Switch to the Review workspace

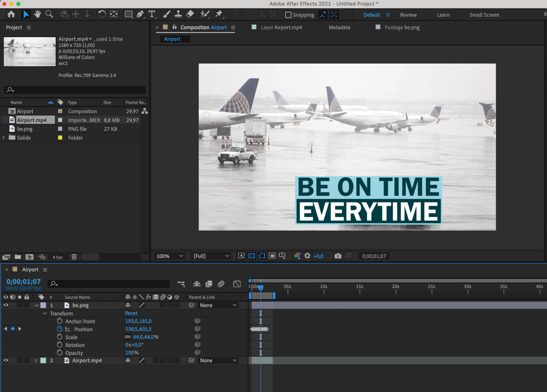pyautogui.click(x=408, y=15)
